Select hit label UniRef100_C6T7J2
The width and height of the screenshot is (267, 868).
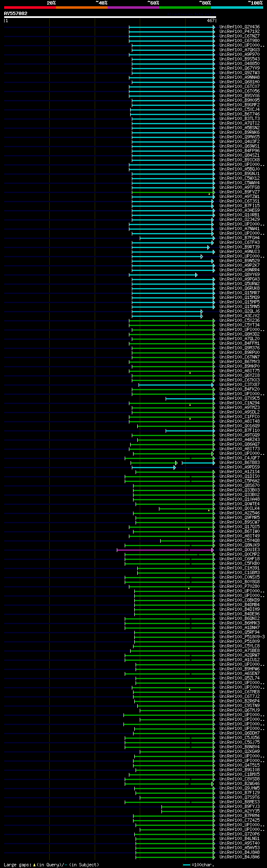coord(239,697)
